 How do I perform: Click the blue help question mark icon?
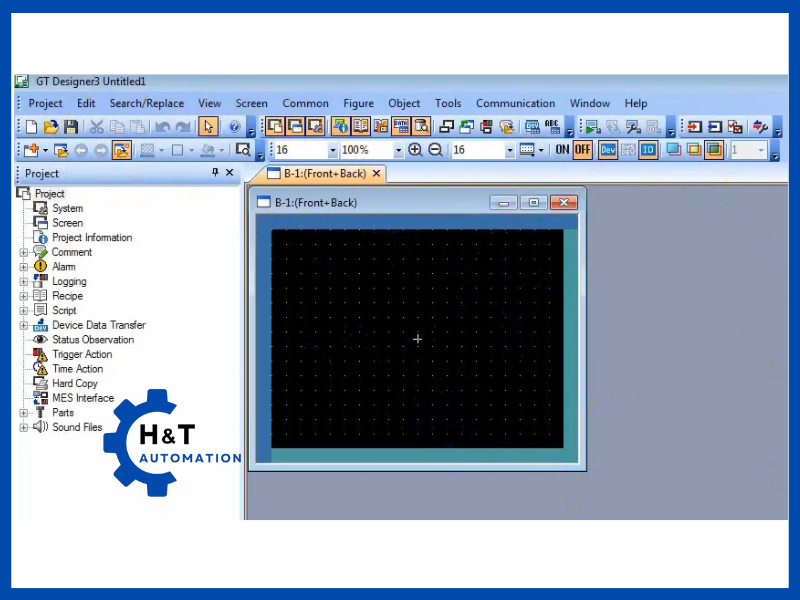[235, 127]
